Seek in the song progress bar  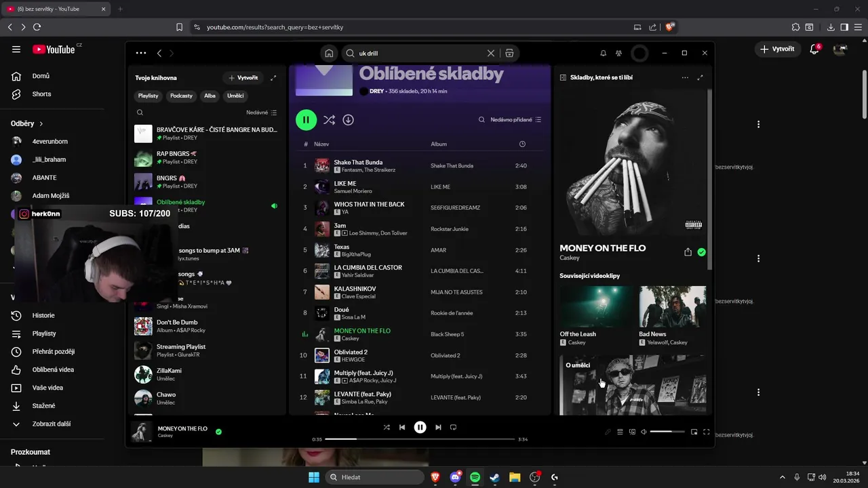(420, 439)
